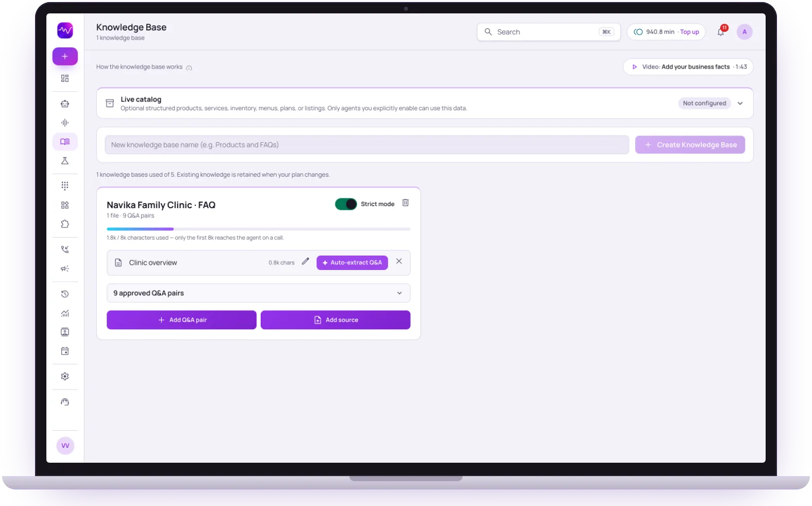The height and width of the screenshot is (506, 812).
Task: Open the megaphone campaigns icon
Action: (x=65, y=268)
